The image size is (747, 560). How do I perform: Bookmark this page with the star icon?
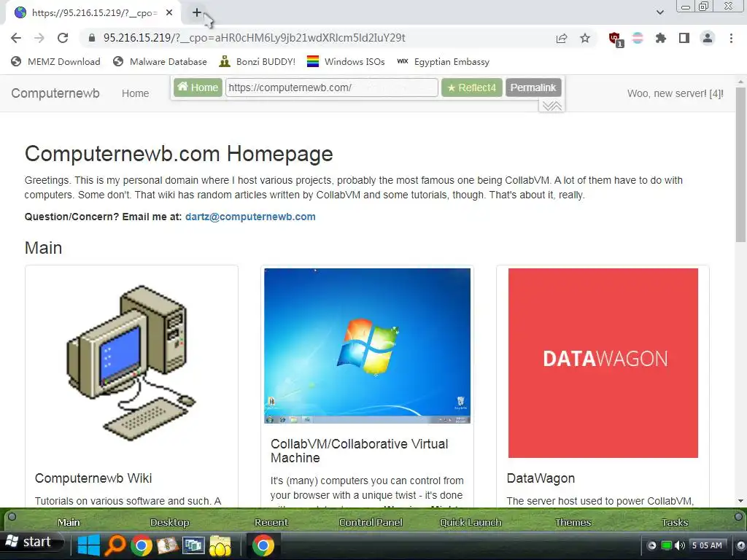click(x=585, y=38)
